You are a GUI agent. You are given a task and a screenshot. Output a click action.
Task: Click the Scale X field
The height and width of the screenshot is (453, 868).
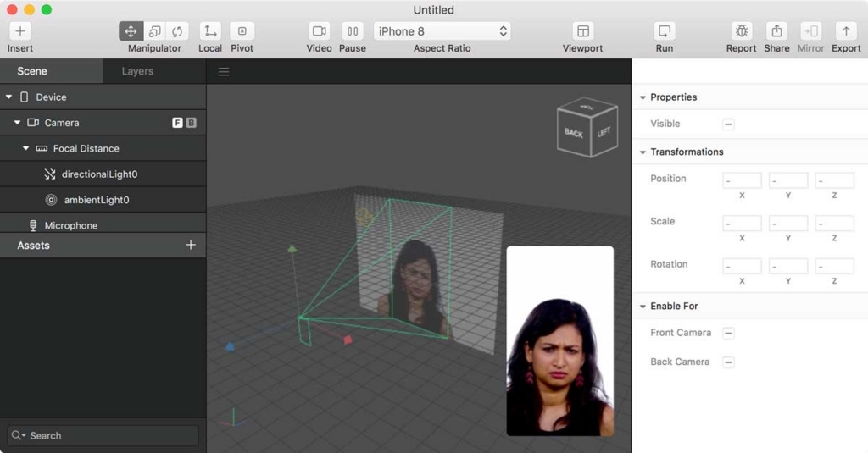point(742,224)
